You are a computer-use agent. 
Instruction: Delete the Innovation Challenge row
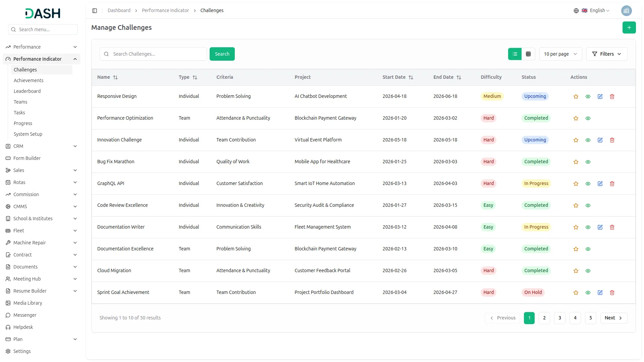(612, 140)
